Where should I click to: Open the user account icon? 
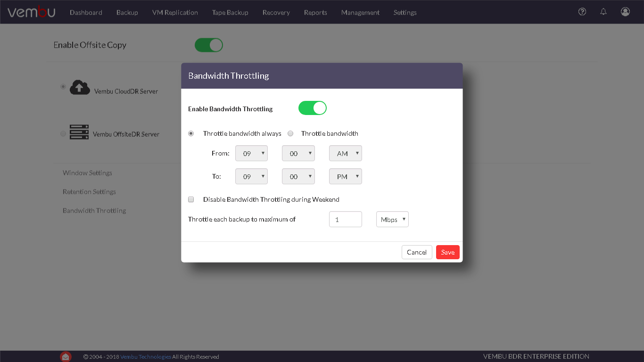(x=625, y=11)
